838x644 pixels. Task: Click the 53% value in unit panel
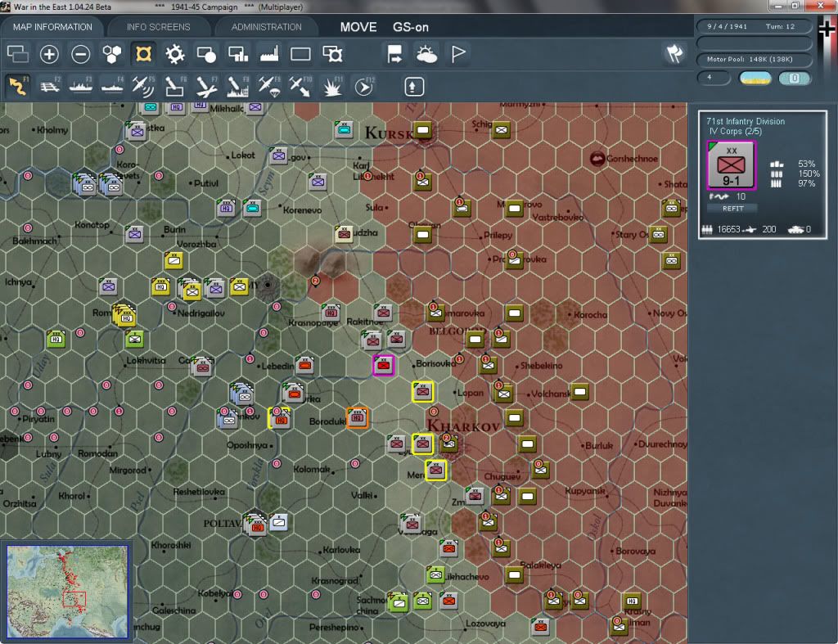click(x=806, y=164)
